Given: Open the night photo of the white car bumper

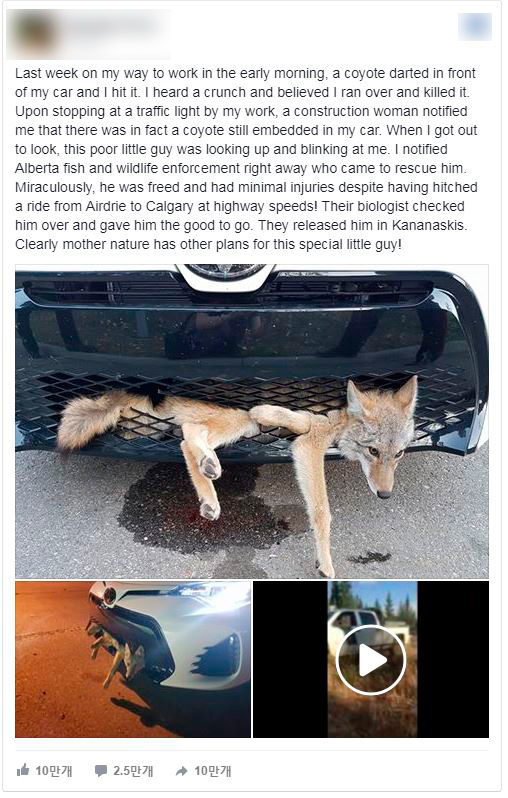Looking at the screenshot, I should click(133, 659).
